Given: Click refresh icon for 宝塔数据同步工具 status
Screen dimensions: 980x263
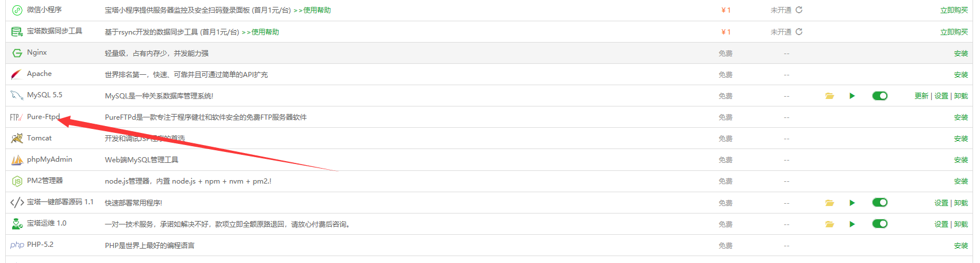Looking at the screenshot, I should click(x=799, y=32).
